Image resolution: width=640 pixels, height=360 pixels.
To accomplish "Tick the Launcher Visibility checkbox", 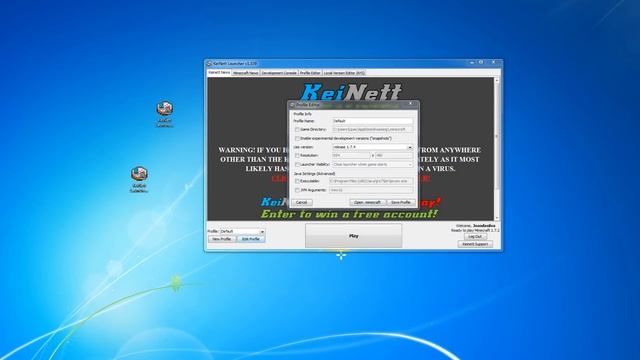I will [x=297, y=164].
